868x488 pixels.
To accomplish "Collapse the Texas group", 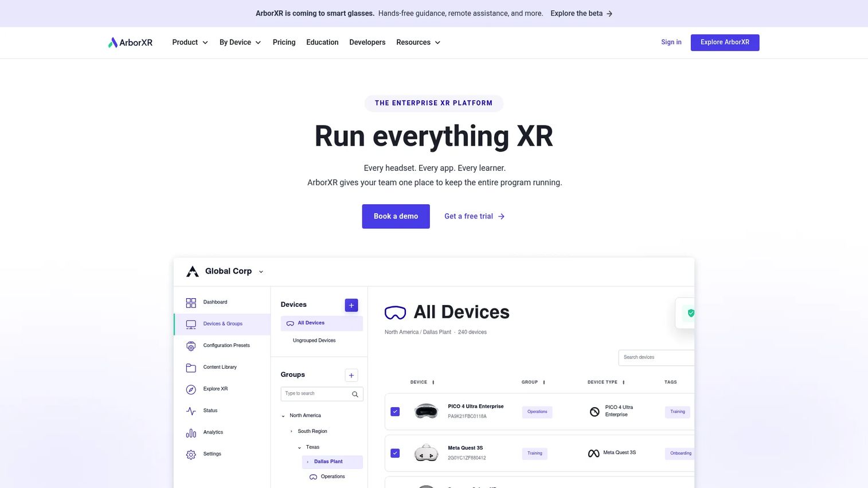I will coord(299,447).
